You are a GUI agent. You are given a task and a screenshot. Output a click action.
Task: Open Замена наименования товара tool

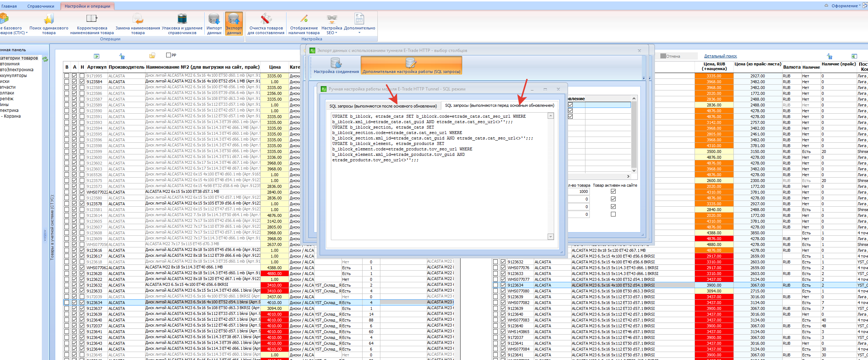(138, 24)
